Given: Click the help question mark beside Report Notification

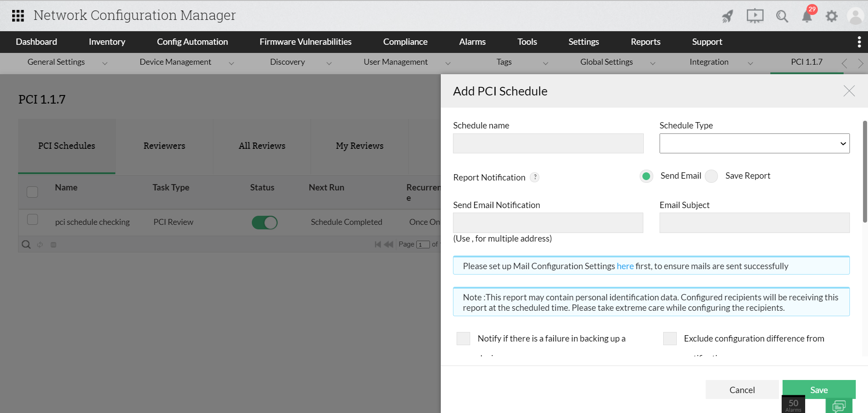Looking at the screenshot, I should pos(535,177).
